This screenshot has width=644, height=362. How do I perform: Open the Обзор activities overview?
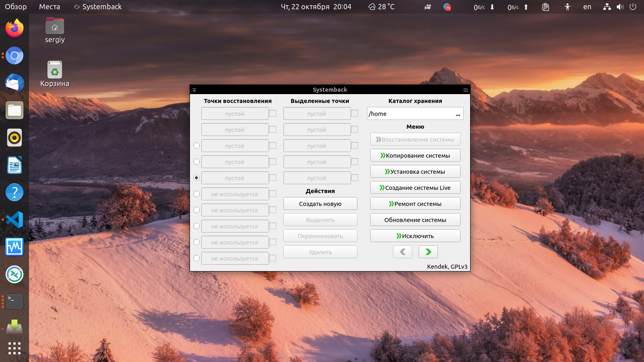click(x=16, y=7)
